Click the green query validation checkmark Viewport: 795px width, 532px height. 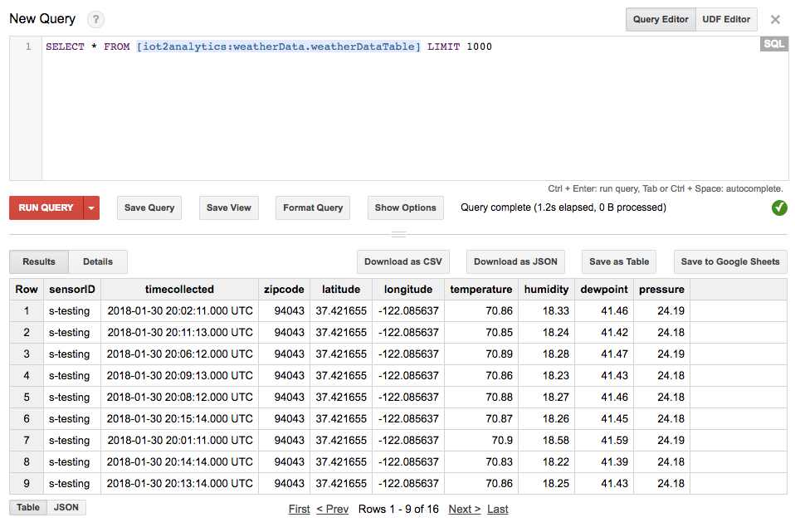click(x=779, y=207)
